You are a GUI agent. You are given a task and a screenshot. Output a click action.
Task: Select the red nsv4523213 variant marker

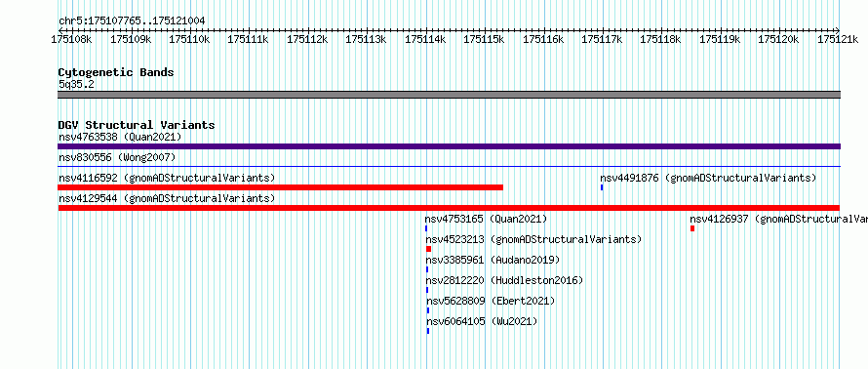[428, 249]
